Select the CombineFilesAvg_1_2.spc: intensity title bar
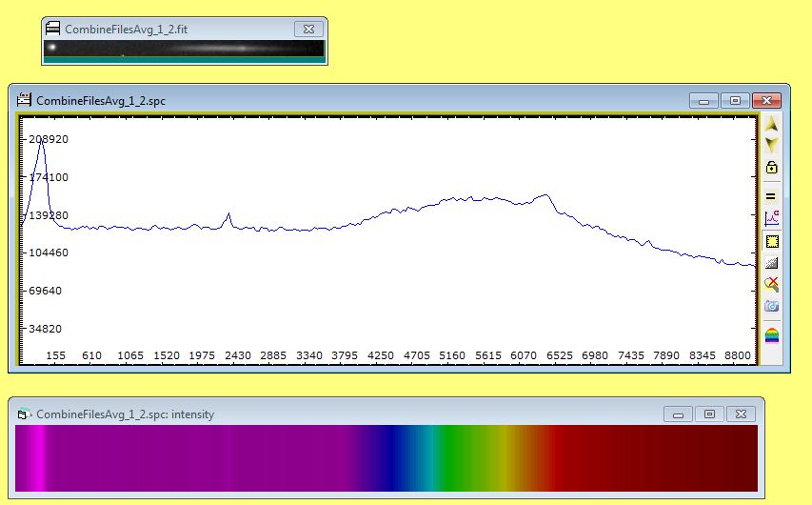The width and height of the screenshot is (812, 505). click(333, 414)
